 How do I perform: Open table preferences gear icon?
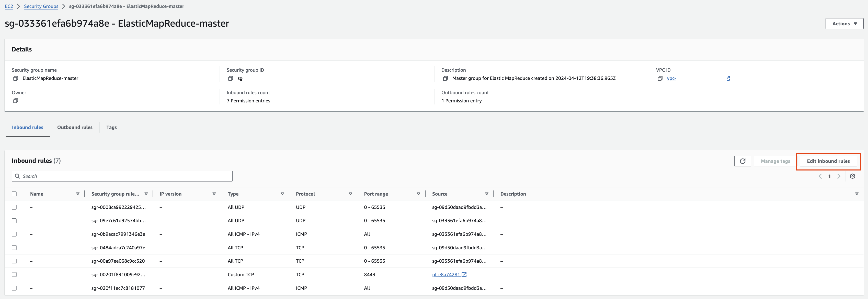pyautogui.click(x=852, y=176)
